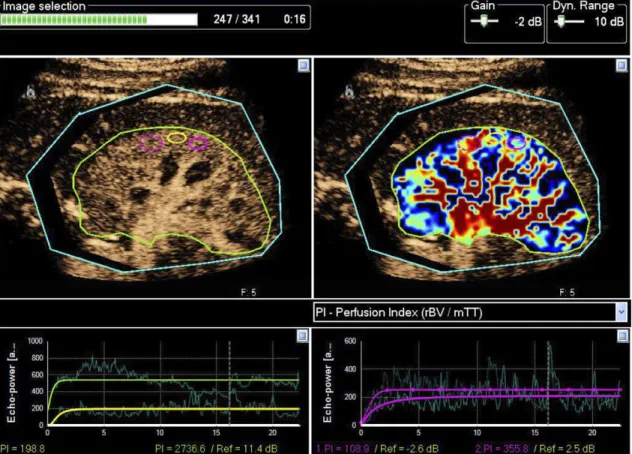This screenshot has height=454, width=632.
Task: Maximize the left contrast image panel
Action: click(304, 65)
